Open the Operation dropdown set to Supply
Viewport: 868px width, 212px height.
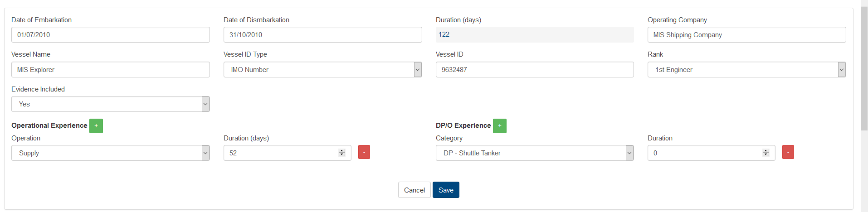coord(110,153)
